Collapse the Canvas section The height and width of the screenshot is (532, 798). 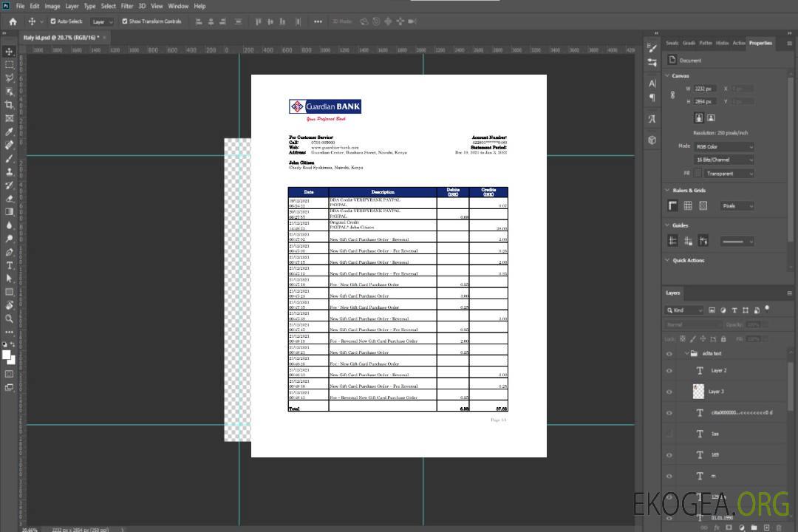(668, 75)
